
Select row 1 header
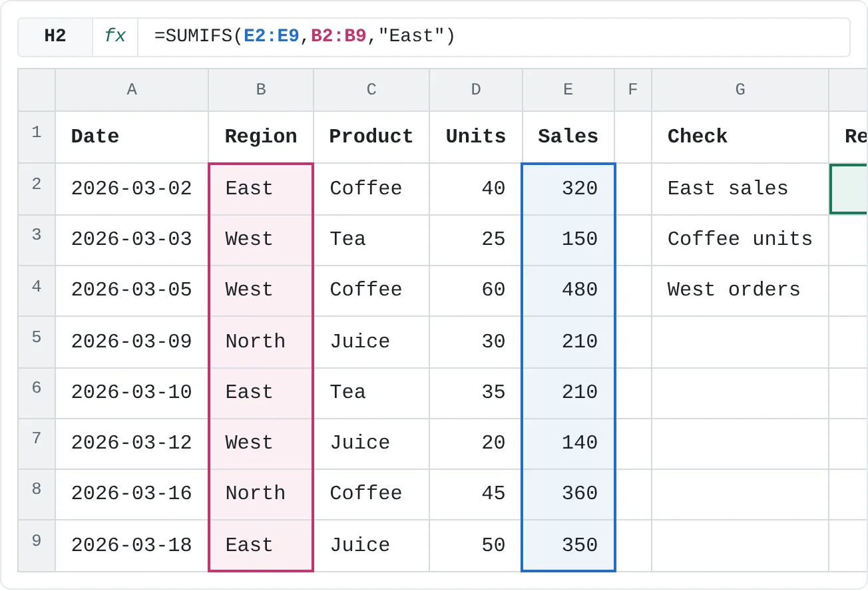pos(37,137)
